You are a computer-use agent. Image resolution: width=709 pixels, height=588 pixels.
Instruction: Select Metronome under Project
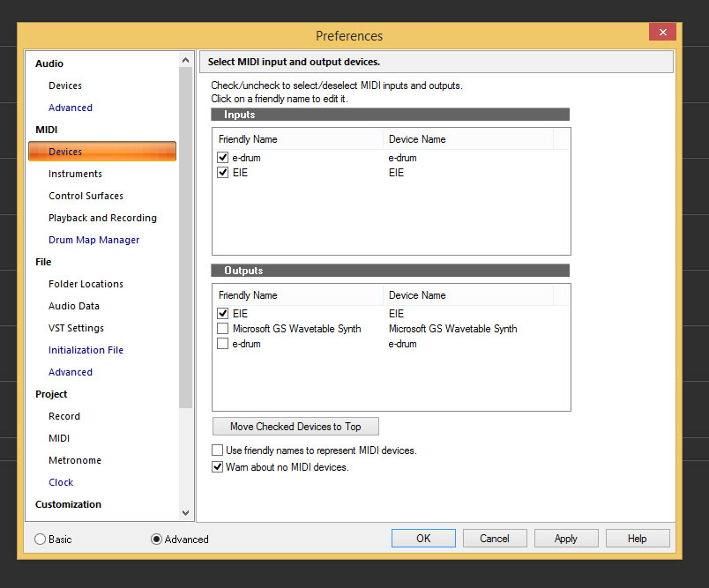tap(75, 460)
